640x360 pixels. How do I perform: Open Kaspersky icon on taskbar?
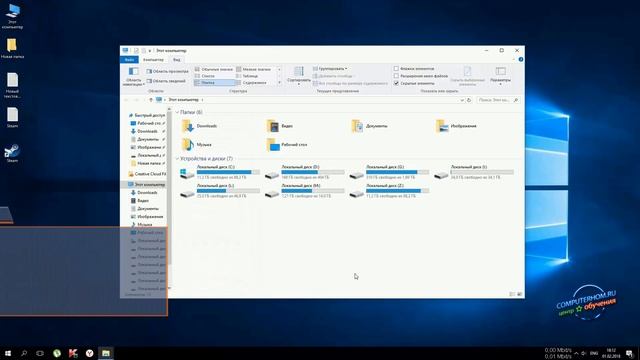(73, 353)
